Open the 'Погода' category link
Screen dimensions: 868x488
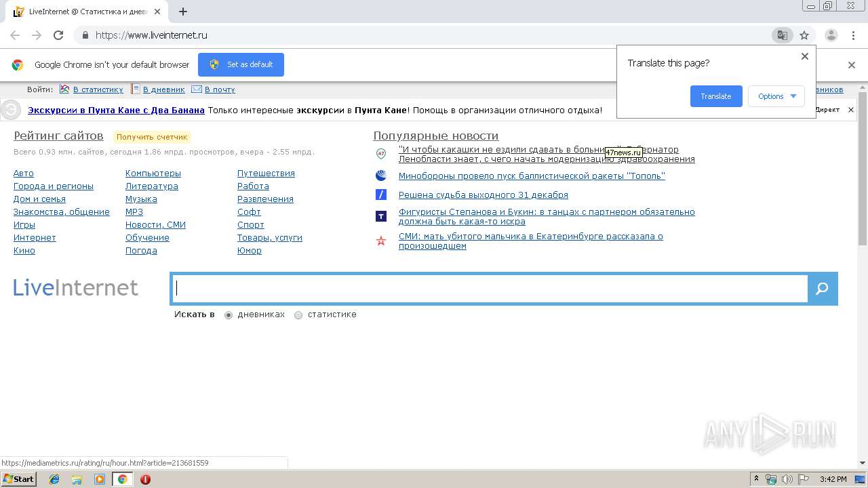click(141, 251)
